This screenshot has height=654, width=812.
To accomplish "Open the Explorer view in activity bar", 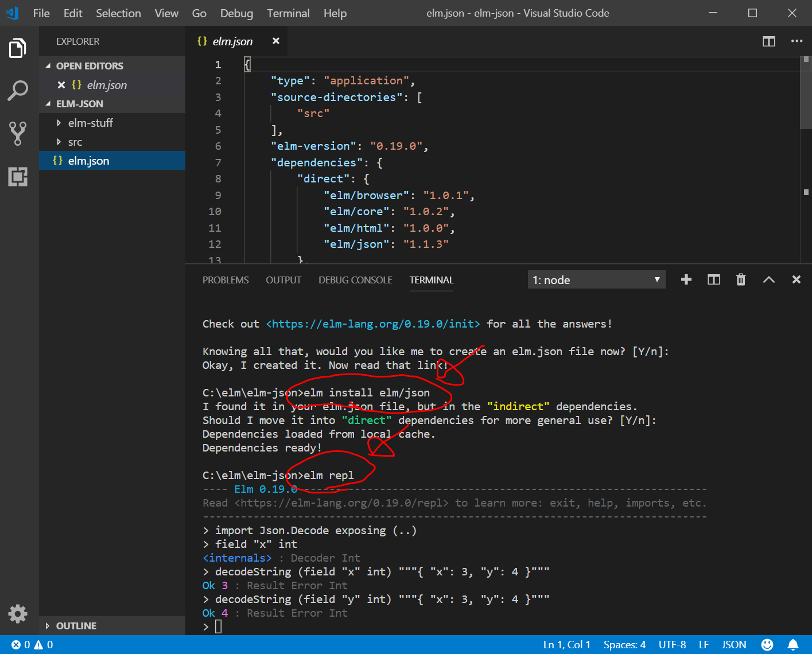I will point(18,48).
